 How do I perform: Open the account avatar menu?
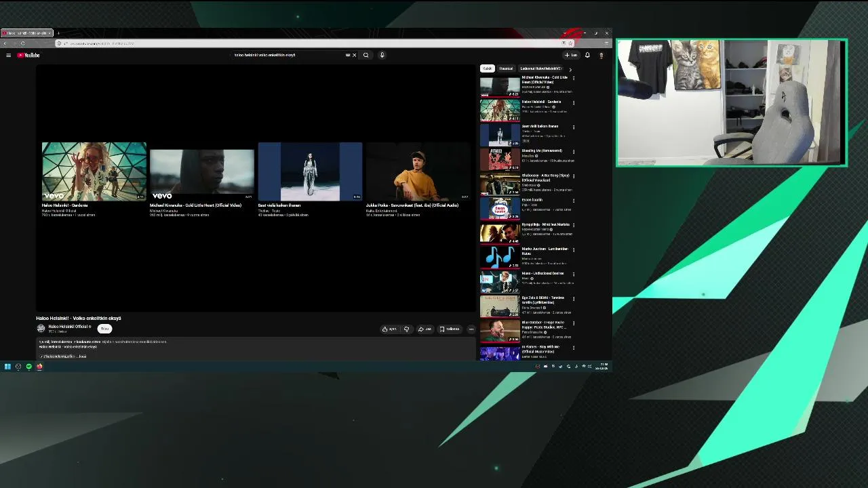(x=601, y=55)
